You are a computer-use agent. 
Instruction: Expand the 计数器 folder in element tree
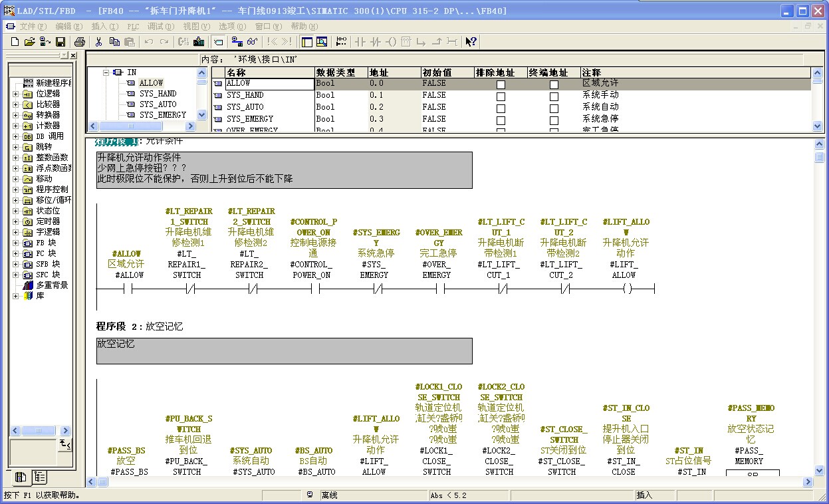[16, 126]
